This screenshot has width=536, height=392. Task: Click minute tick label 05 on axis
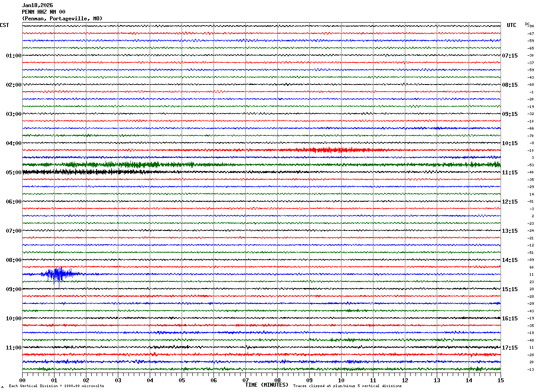(182, 380)
